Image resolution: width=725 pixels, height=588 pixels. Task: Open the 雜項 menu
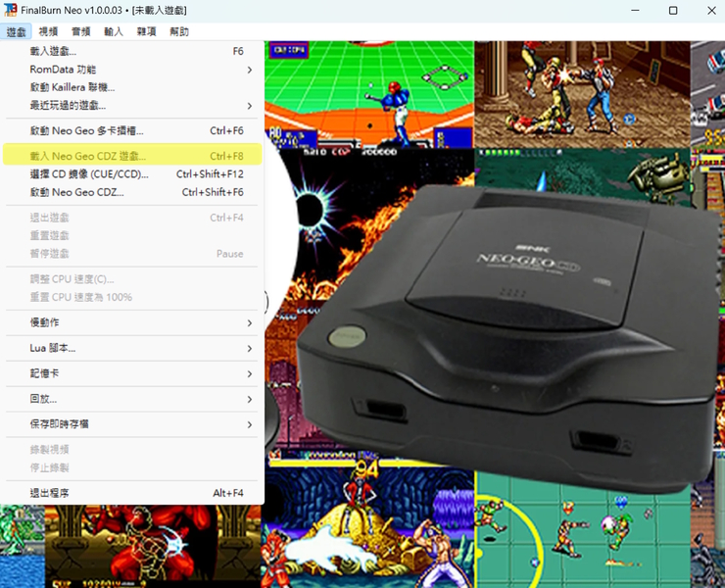tap(147, 32)
